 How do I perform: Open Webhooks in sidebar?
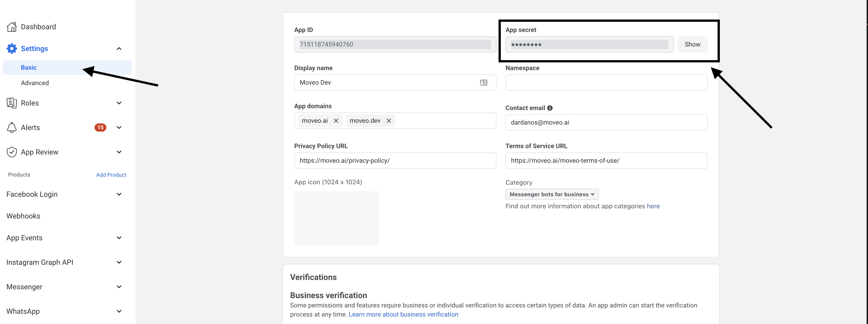(23, 216)
